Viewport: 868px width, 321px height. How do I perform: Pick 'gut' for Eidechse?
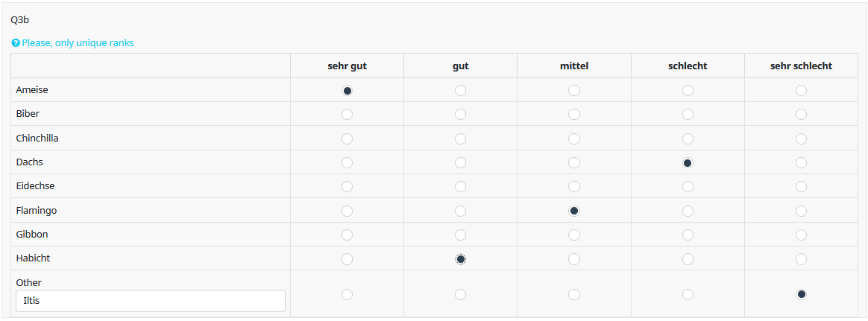(x=460, y=187)
